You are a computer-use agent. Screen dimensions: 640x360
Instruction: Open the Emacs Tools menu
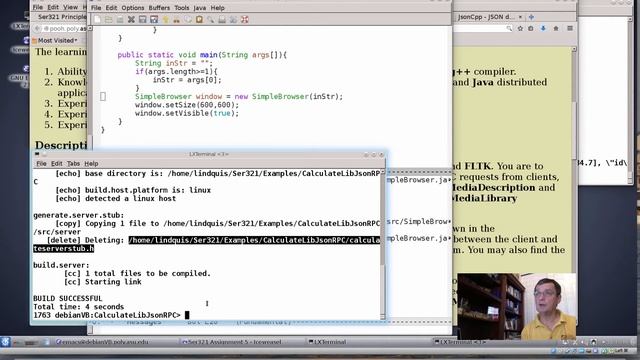182,8
